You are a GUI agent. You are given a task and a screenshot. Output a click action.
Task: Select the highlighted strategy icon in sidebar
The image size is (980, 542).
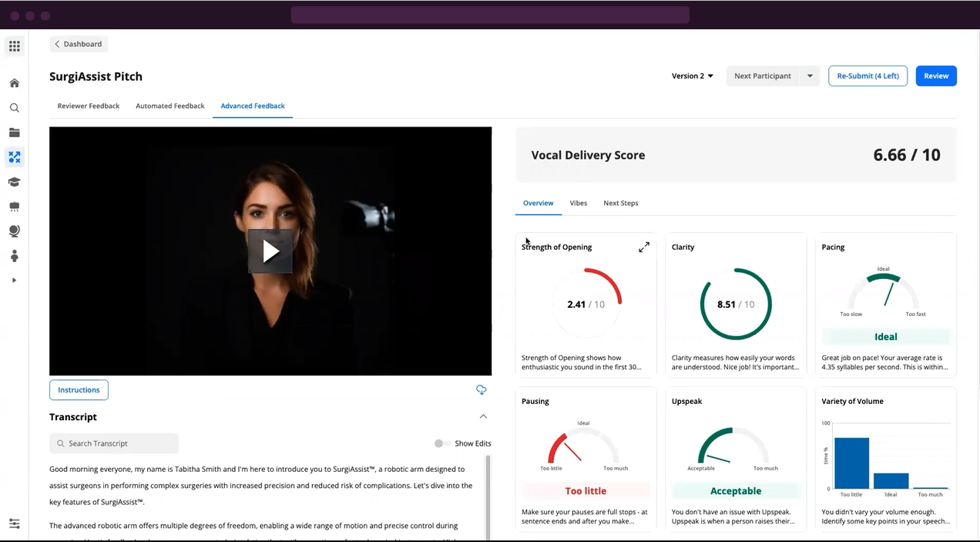pyautogui.click(x=14, y=157)
